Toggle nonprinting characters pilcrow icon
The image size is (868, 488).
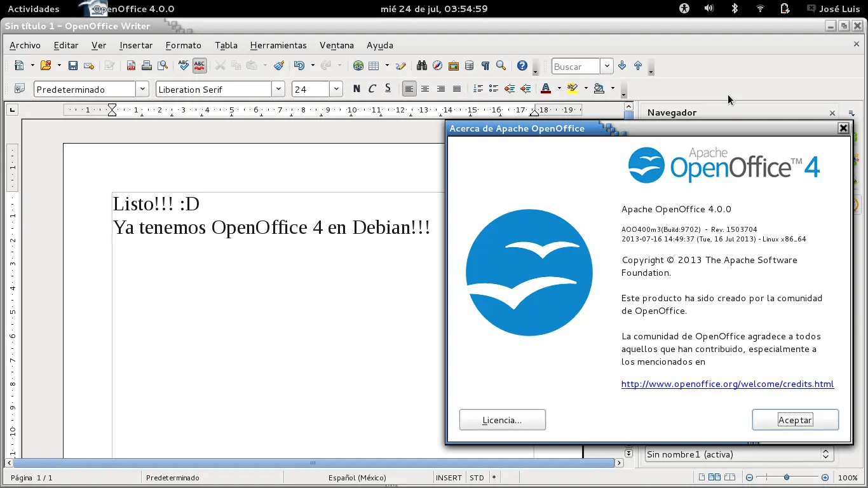coord(485,65)
